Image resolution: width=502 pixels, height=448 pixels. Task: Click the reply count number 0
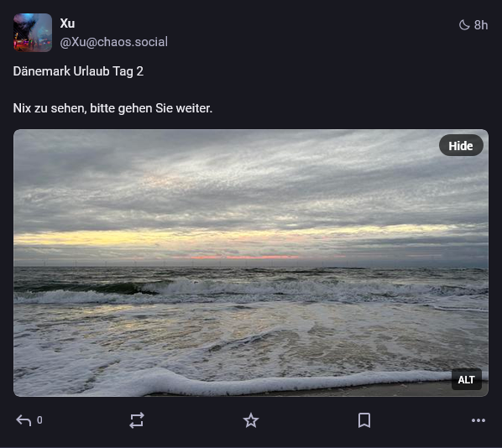tap(39, 420)
